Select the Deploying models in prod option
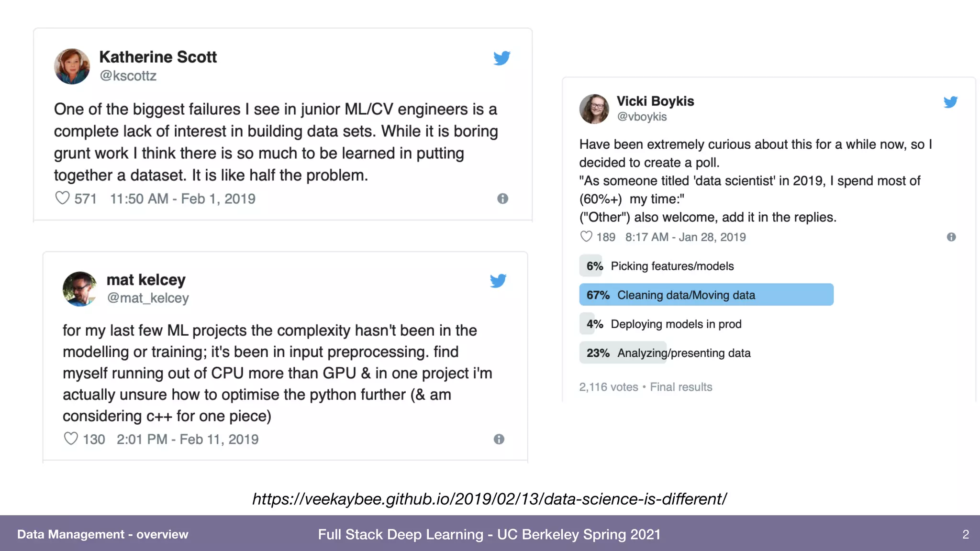The width and height of the screenshot is (980, 551). coord(661,324)
